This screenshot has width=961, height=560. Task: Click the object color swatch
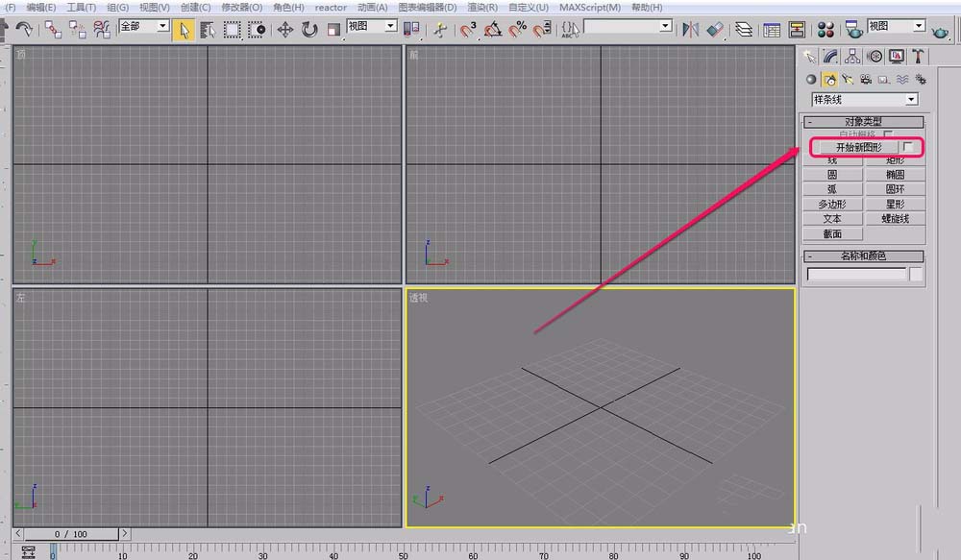[x=916, y=275]
